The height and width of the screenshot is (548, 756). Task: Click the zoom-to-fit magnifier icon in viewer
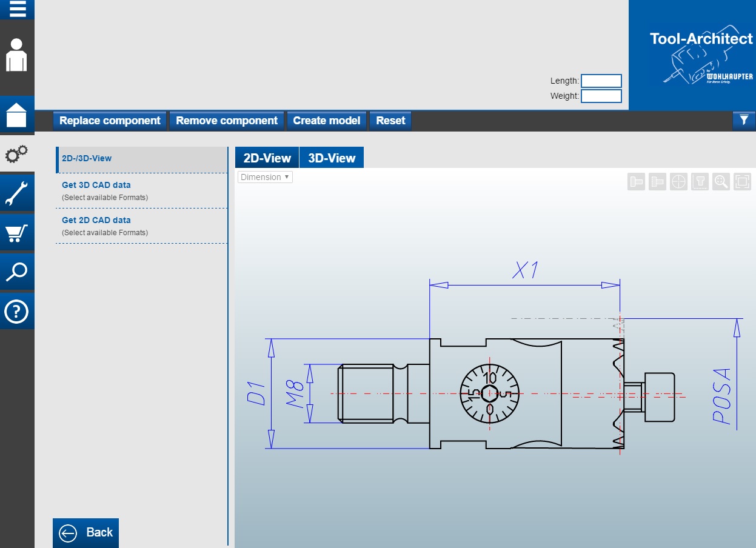click(721, 181)
